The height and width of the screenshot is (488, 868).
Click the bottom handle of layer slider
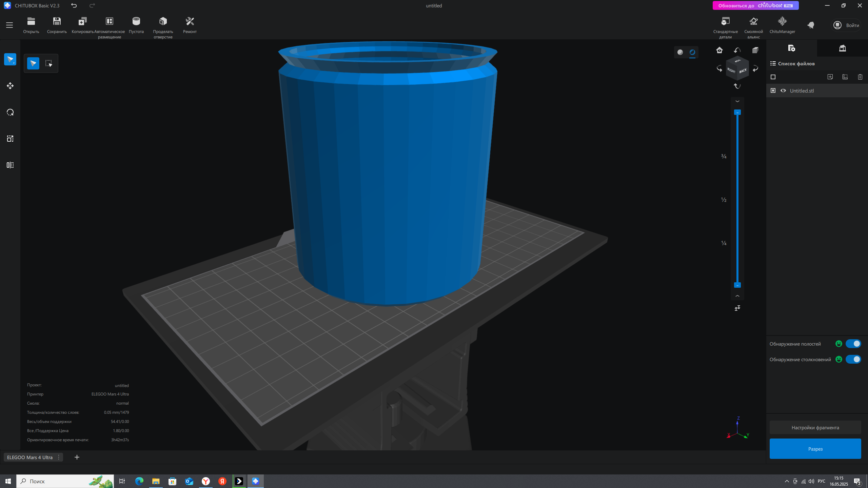pos(737,285)
